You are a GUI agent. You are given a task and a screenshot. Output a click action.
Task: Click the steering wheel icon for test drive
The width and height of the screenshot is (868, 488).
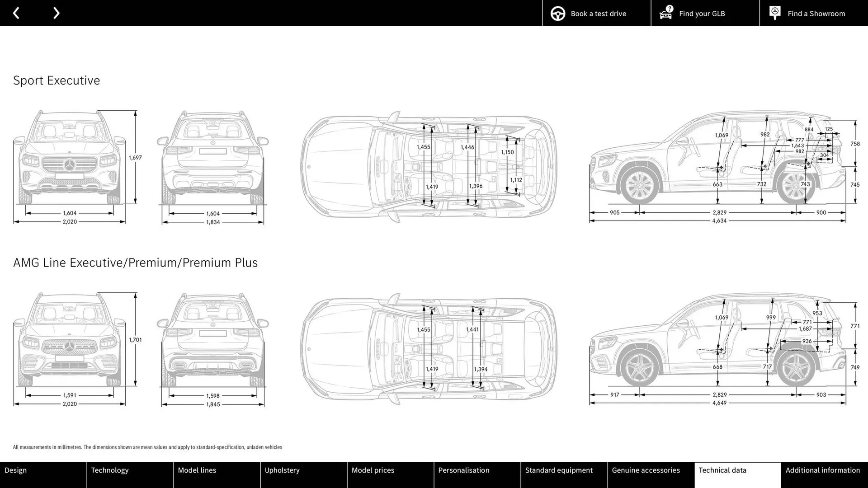[557, 13]
